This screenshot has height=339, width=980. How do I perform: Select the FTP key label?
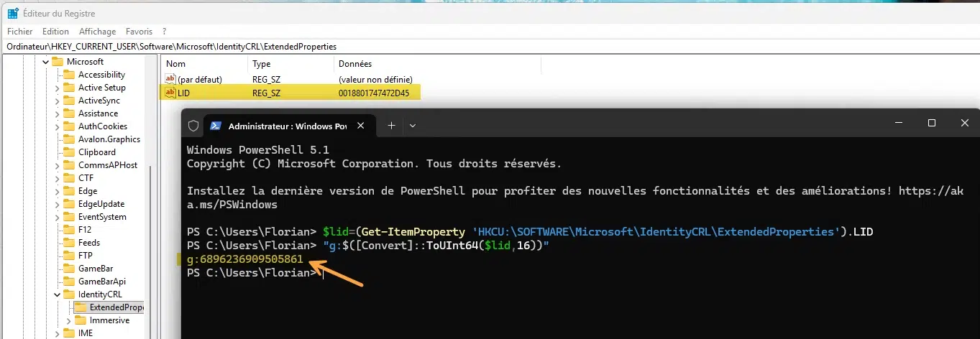point(86,256)
